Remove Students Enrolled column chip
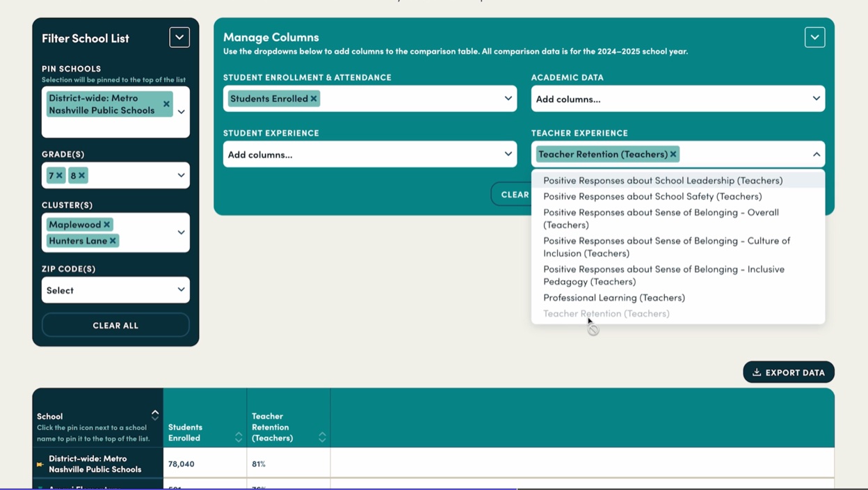Viewport: 868px width, 490px height. point(314,99)
